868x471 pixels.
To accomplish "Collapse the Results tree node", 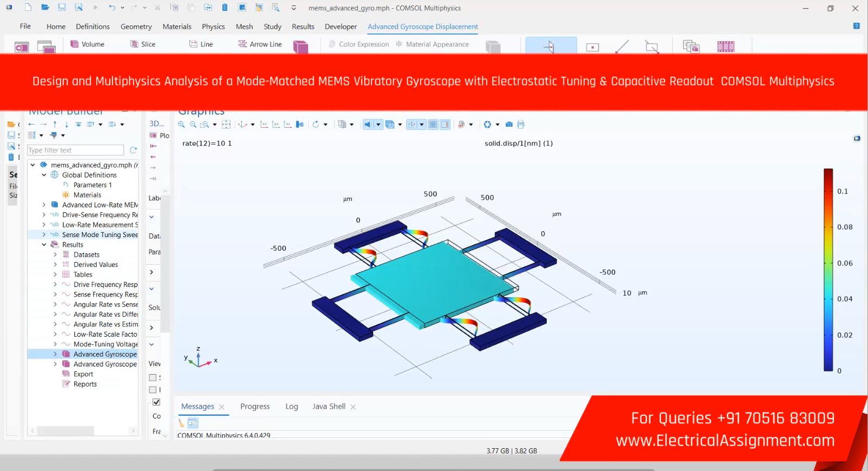I will point(44,245).
